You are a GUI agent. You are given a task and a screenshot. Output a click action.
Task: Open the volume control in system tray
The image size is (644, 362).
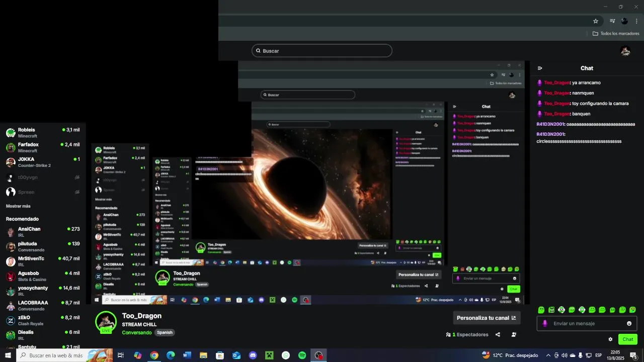[x=564, y=355]
